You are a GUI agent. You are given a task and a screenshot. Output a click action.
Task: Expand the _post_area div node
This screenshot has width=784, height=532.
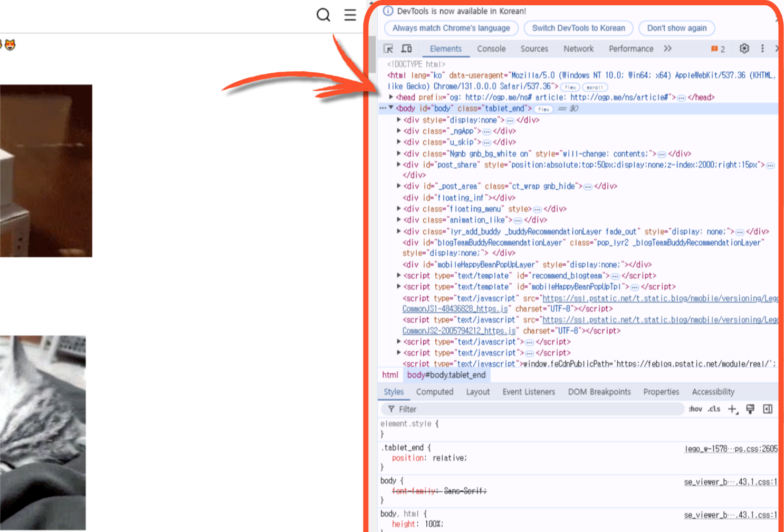point(399,186)
